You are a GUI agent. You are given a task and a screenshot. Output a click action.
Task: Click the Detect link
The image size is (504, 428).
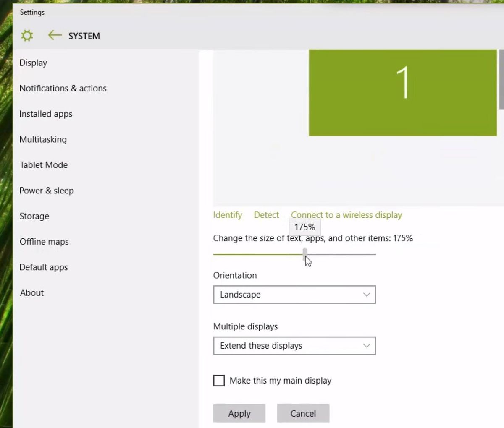coord(266,215)
